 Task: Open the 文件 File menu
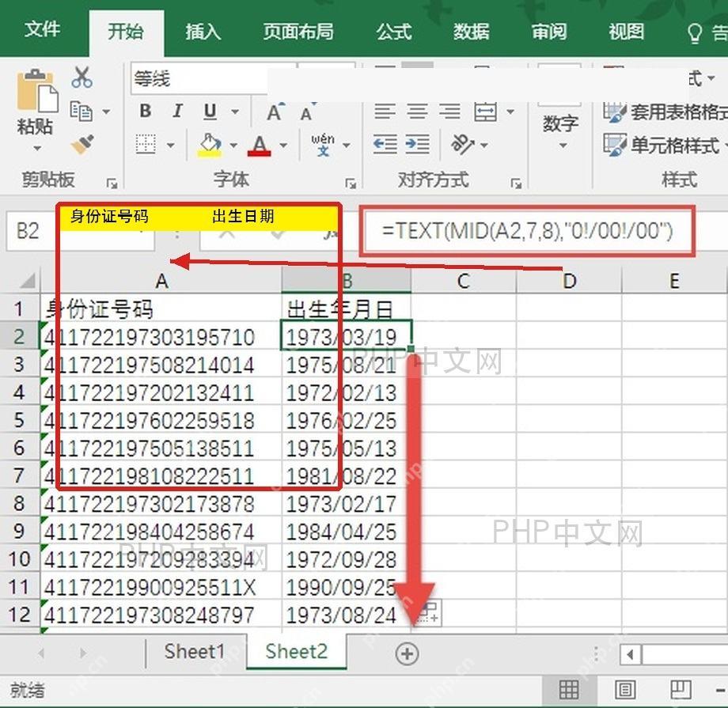pos(42,30)
